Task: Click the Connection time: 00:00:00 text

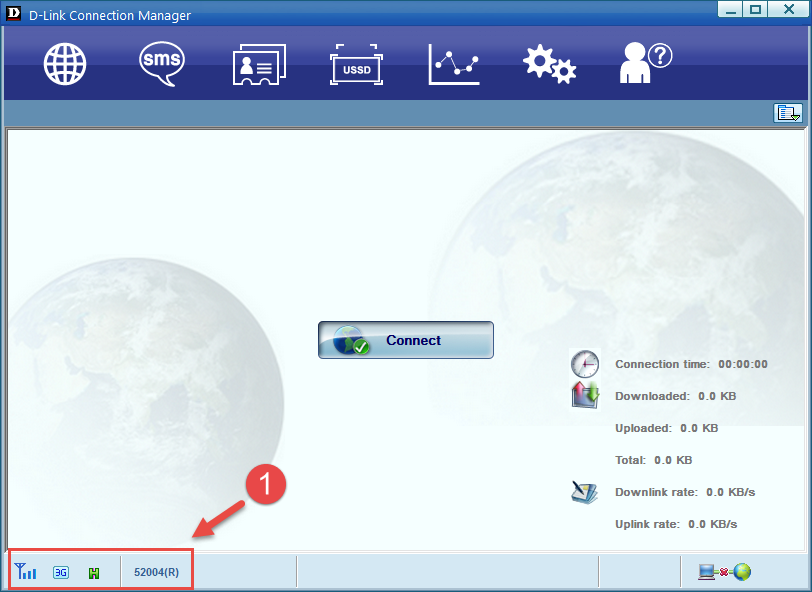Action: (x=691, y=364)
